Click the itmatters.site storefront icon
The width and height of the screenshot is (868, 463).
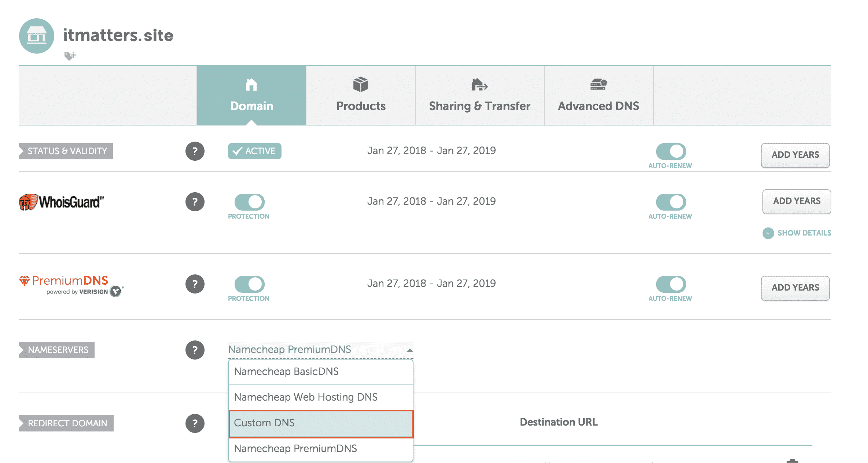(x=37, y=36)
